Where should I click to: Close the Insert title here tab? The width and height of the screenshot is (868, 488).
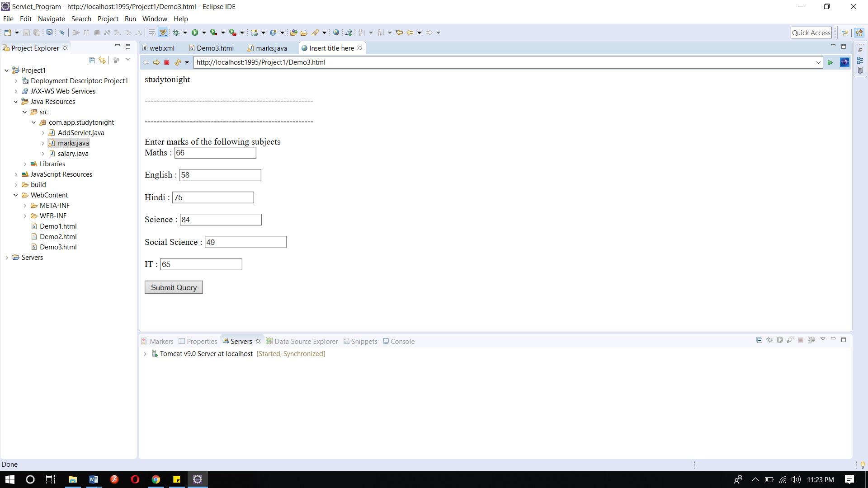[360, 48]
